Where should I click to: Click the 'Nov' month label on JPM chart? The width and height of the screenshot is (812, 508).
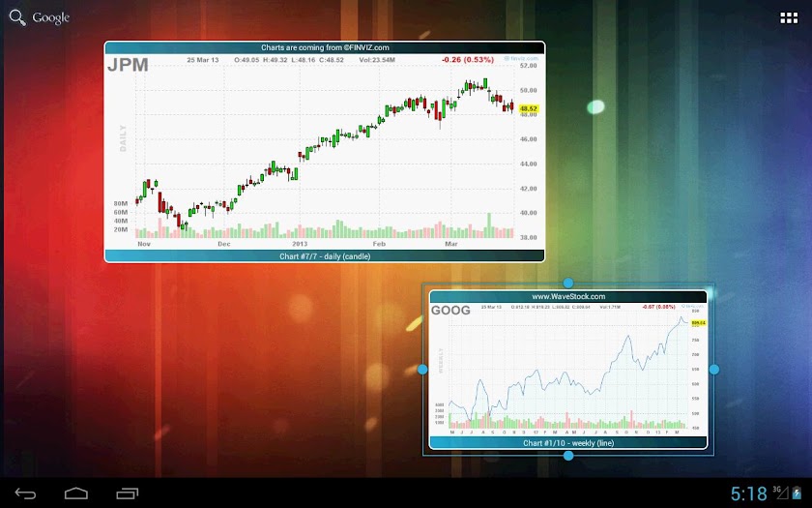pyautogui.click(x=144, y=244)
